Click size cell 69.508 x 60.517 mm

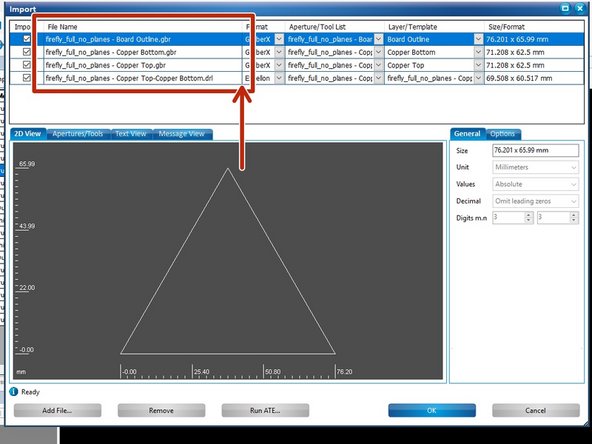pos(534,78)
